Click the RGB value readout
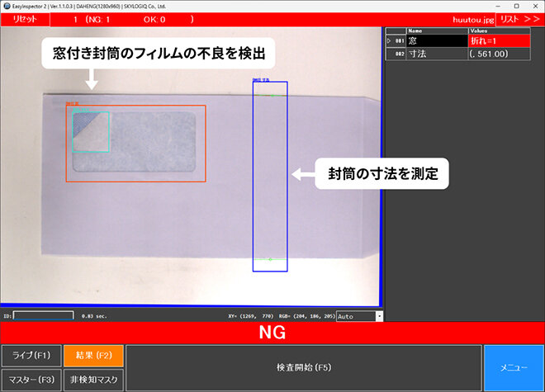Image resolution: width=545 pixels, height=392 pixels. (x=307, y=316)
